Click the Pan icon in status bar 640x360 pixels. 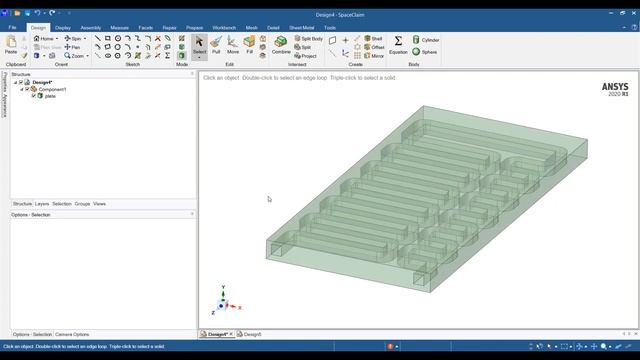pos(594,347)
